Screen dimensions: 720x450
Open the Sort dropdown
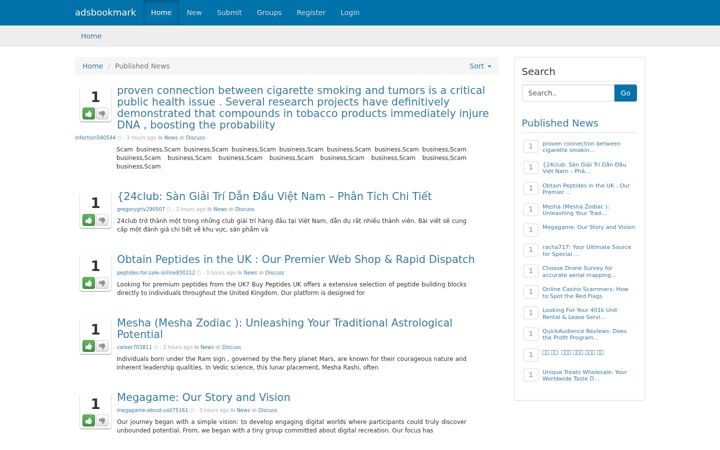pyautogui.click(x=480, y=66)
